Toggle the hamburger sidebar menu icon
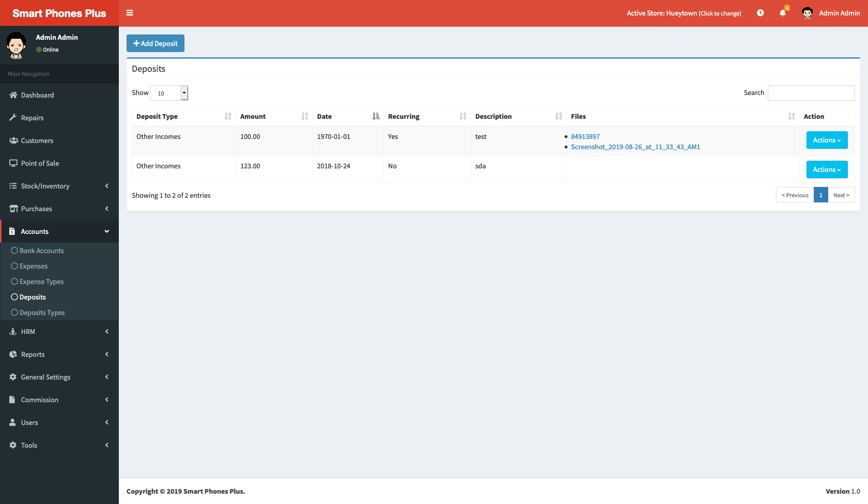The width and height of the screenshot is (868, 504). [130, 13]
